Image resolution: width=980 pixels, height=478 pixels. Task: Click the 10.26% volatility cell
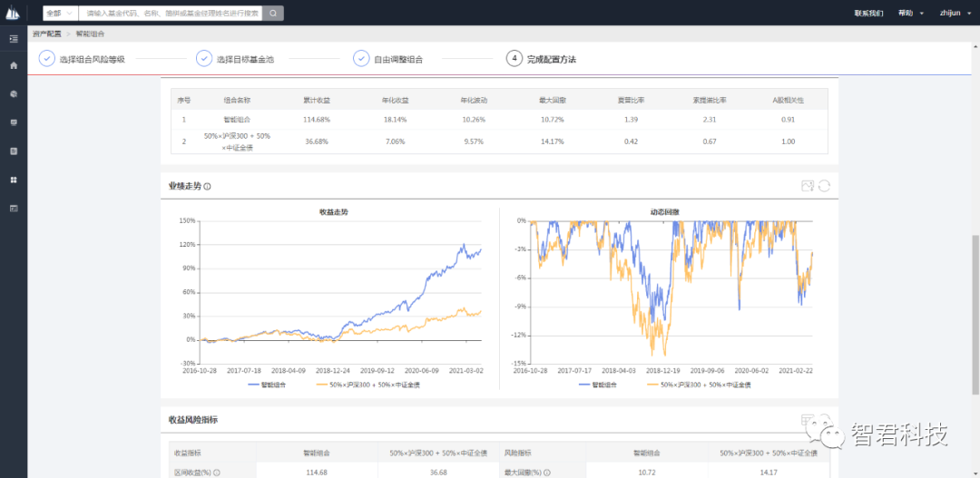474,119
